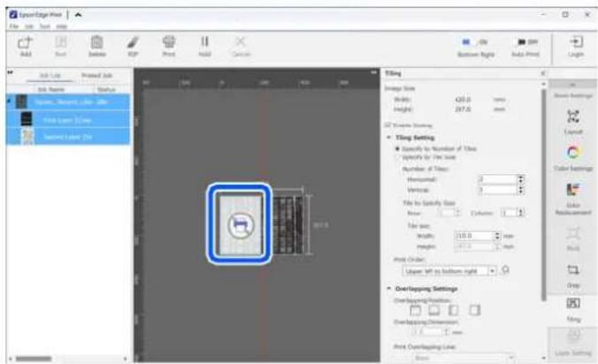
Task: Hold the job with Hold icon
Action: coord(205,42)
